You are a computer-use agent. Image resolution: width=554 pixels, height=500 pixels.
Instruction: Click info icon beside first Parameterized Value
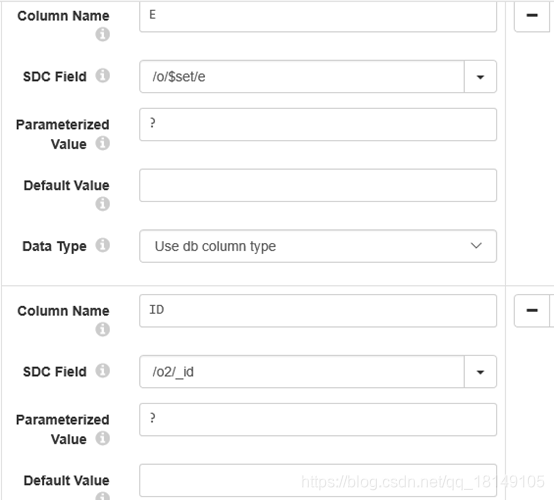[102, 143]
